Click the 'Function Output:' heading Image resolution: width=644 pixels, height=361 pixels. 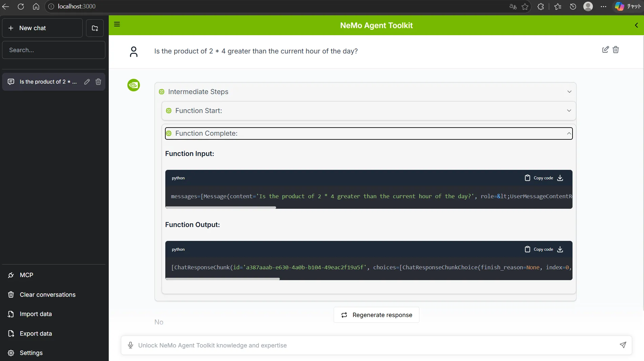pos(192,225)
